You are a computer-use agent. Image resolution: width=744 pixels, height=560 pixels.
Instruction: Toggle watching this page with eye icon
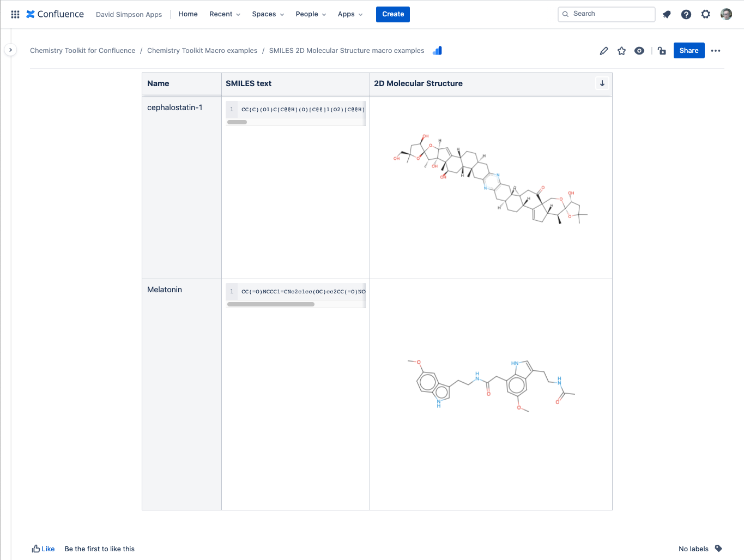[639, 51]
